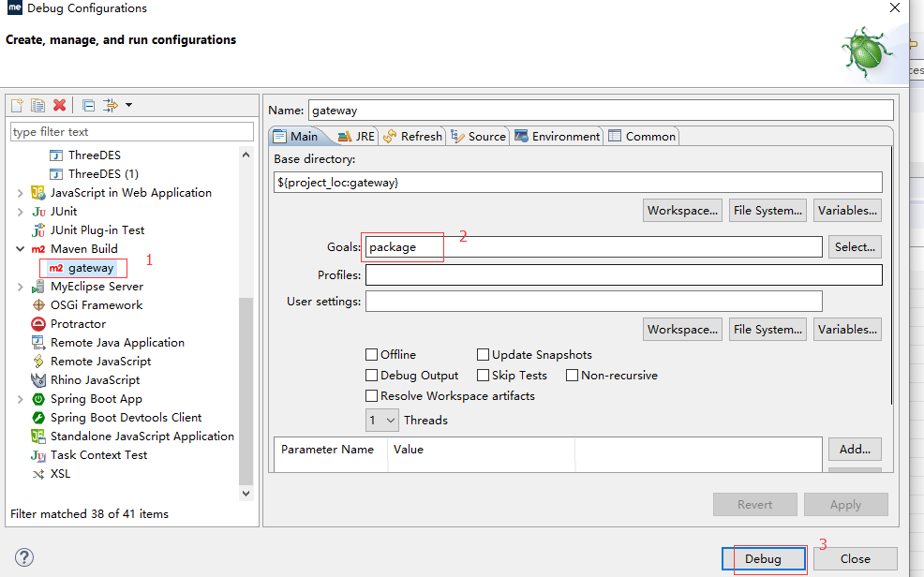924x577 pixels.
Task: Click Workspace button under Base directory
Action: tap(682, 211)
